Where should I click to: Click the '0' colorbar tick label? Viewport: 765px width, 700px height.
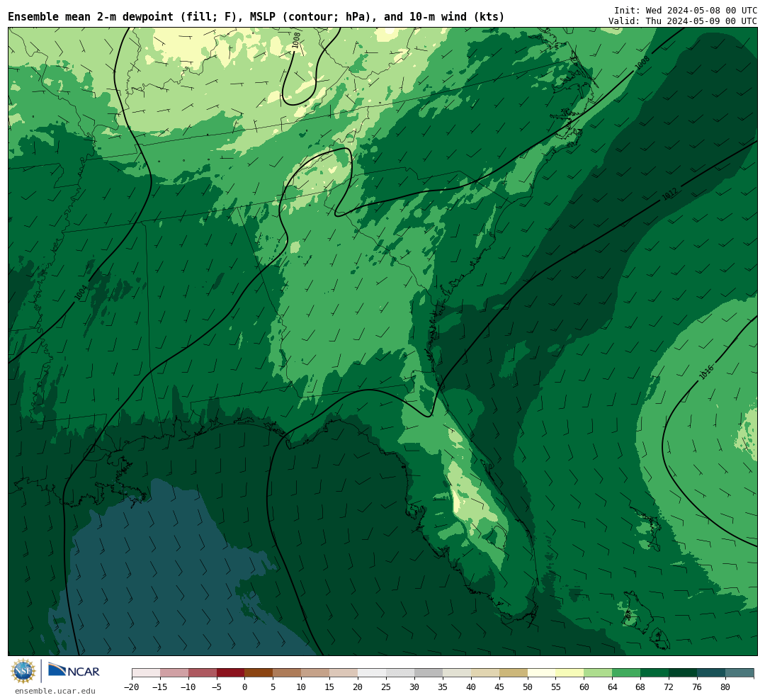click(x=245, y=687)
